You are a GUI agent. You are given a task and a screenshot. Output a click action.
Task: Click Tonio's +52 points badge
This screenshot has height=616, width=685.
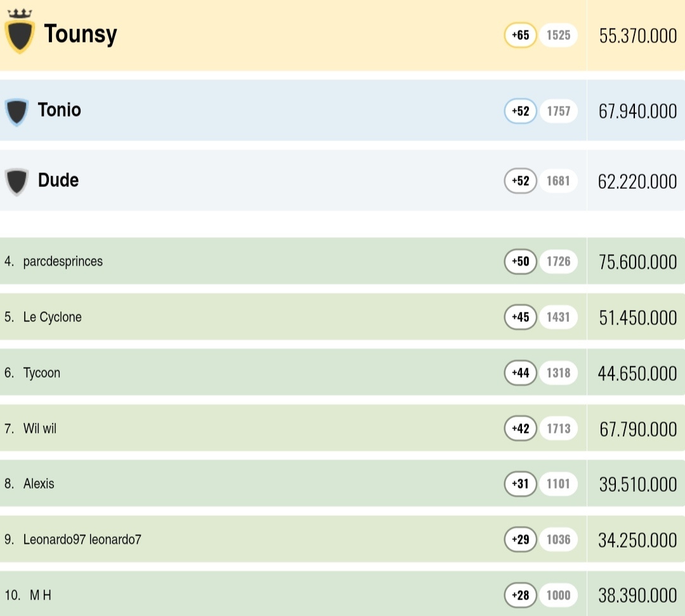pos(520,112)
